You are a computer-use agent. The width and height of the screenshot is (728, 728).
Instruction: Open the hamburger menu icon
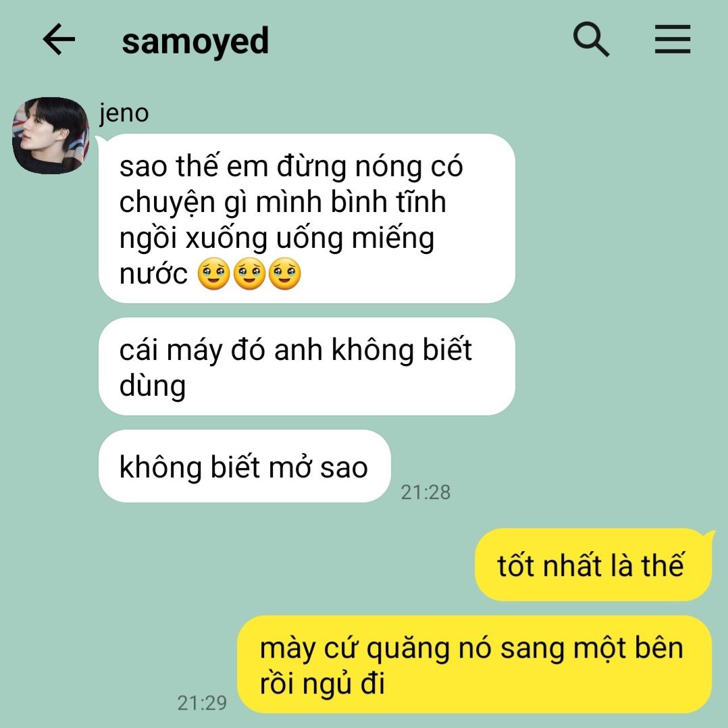[673, 39]
